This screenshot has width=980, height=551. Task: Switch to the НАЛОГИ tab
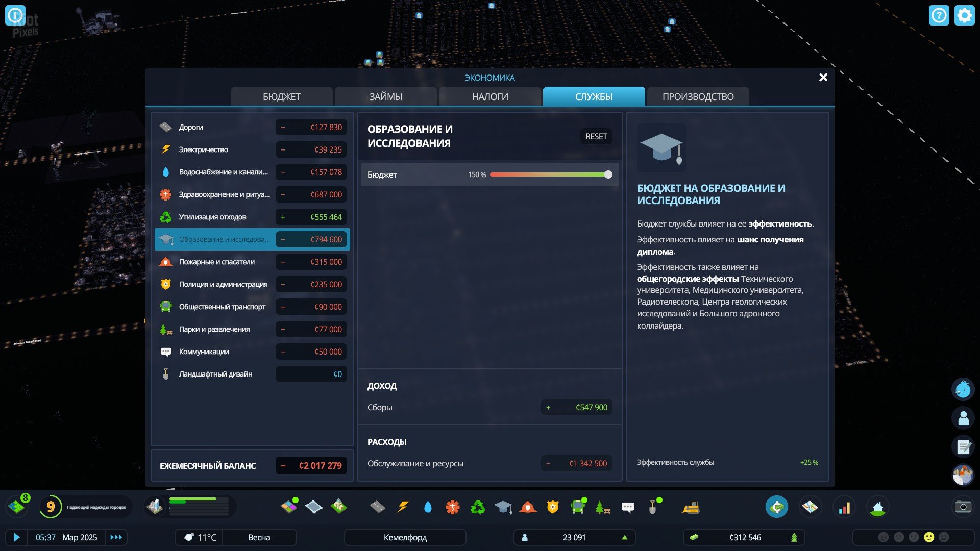tap(489, 96)
